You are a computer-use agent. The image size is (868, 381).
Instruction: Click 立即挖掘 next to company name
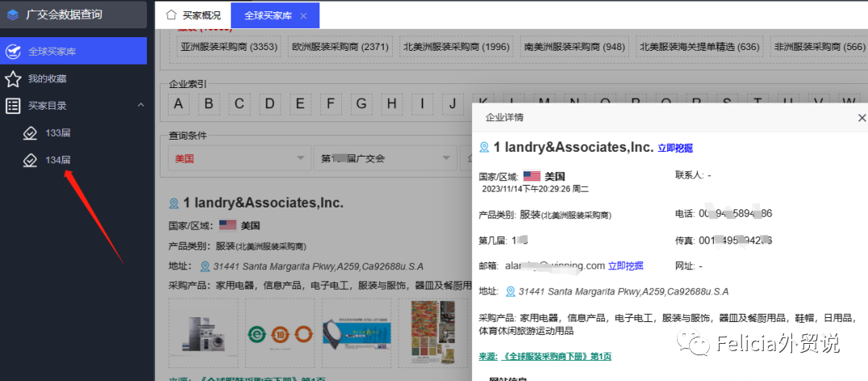point(675,148)
